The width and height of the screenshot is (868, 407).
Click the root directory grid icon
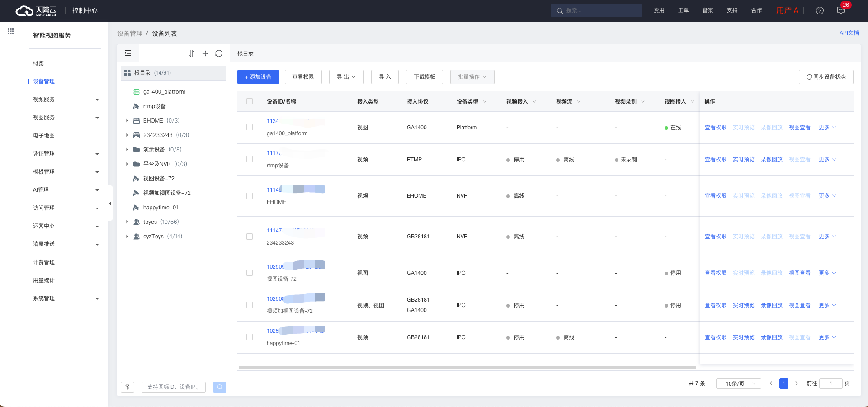127,73
